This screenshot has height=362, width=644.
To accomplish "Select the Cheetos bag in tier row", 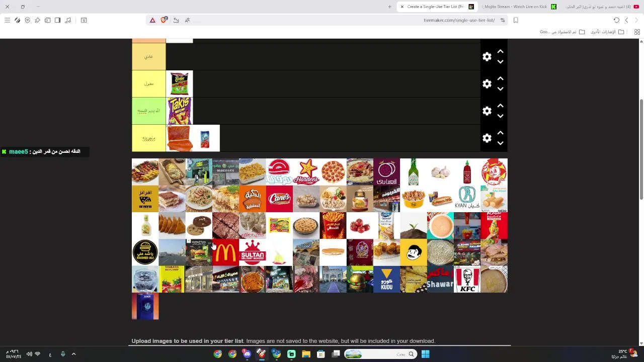I will click(x=179, y=84).
